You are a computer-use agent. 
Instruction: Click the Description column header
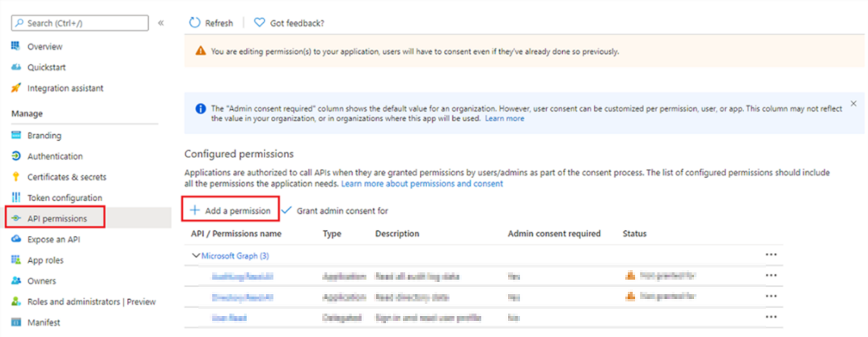(397, 234)
